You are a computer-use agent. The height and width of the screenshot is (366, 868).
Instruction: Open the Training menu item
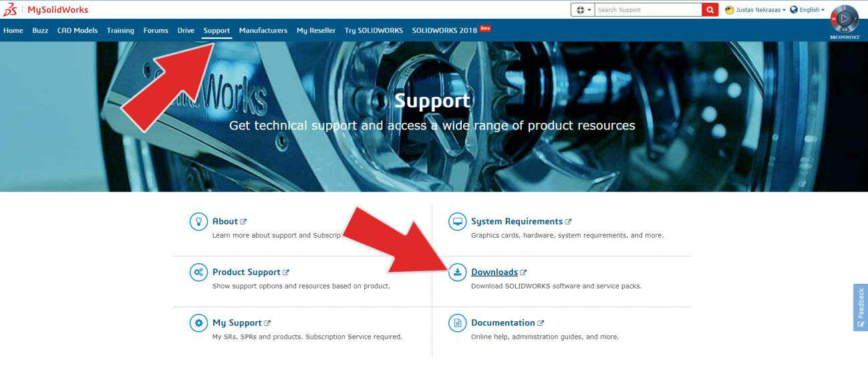pyautogui.click(x=120, y=31)
